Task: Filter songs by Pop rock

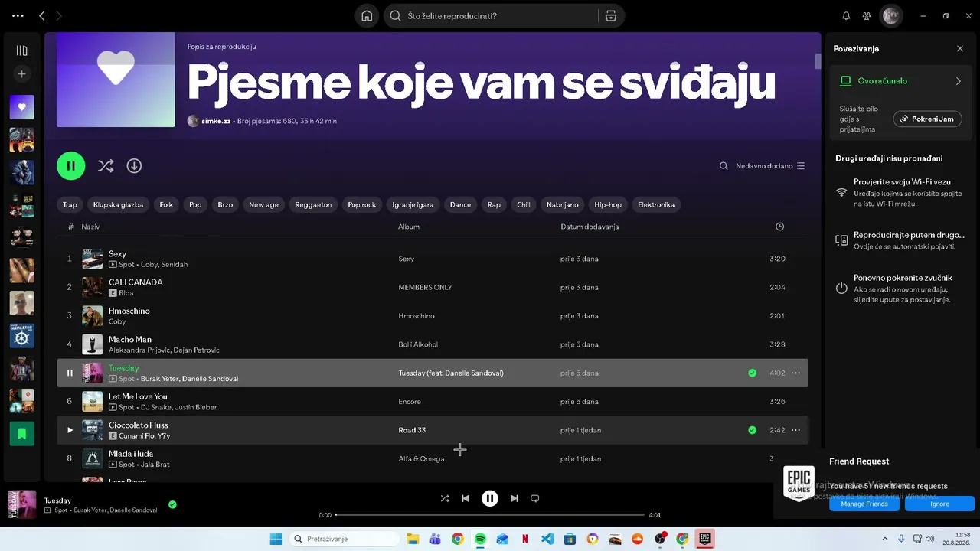Action: 362,205
